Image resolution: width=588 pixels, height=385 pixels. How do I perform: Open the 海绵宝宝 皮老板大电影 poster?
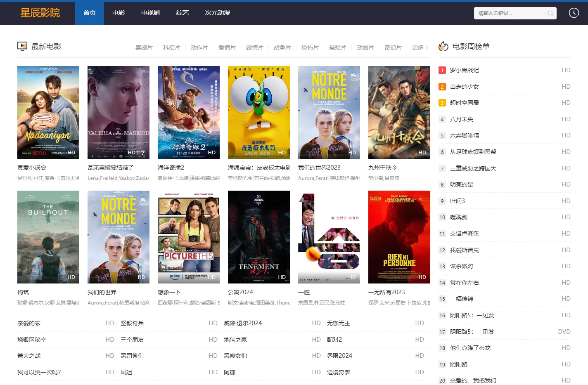coord(259,112)
